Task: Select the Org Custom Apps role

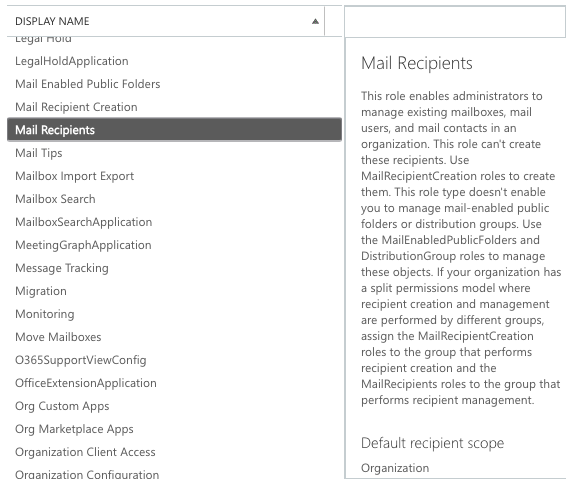Action: 174,406
